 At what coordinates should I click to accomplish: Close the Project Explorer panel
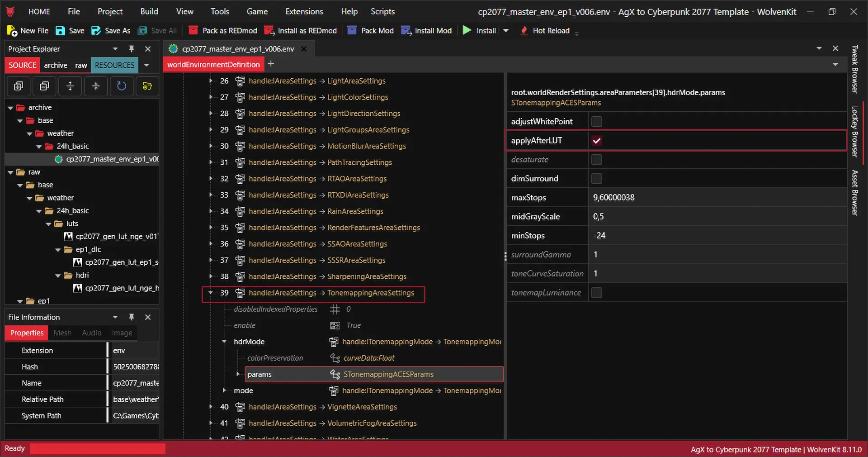148,49
